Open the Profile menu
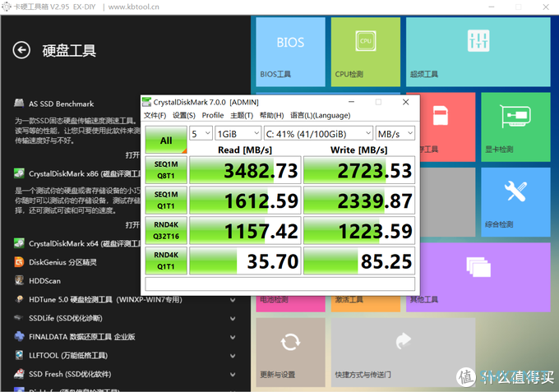The image size is (559, 392). pyautogui.click(x=213, y=115)
